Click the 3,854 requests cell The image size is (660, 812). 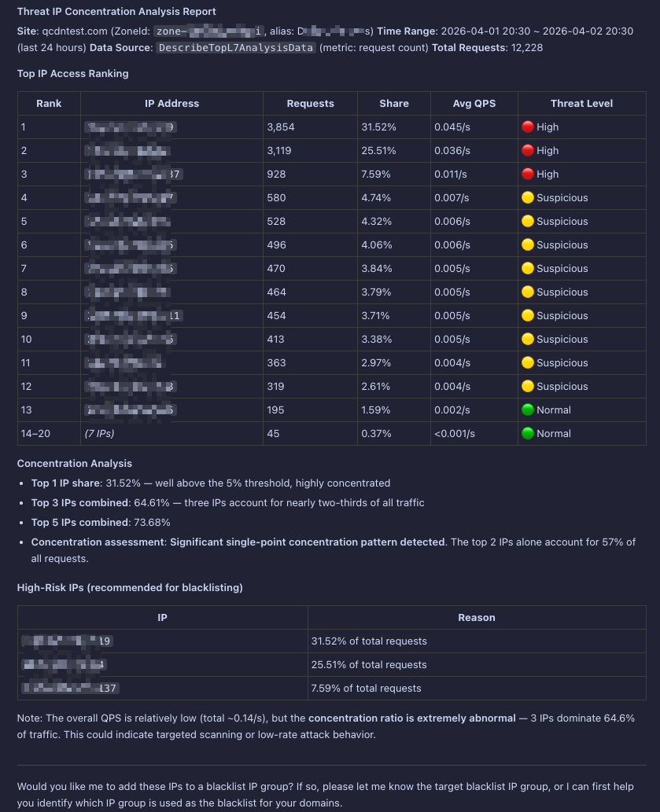tap(281, 127)
